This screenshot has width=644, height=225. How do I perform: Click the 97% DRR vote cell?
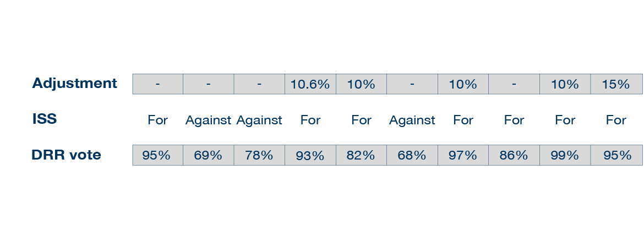click(463, 155)
